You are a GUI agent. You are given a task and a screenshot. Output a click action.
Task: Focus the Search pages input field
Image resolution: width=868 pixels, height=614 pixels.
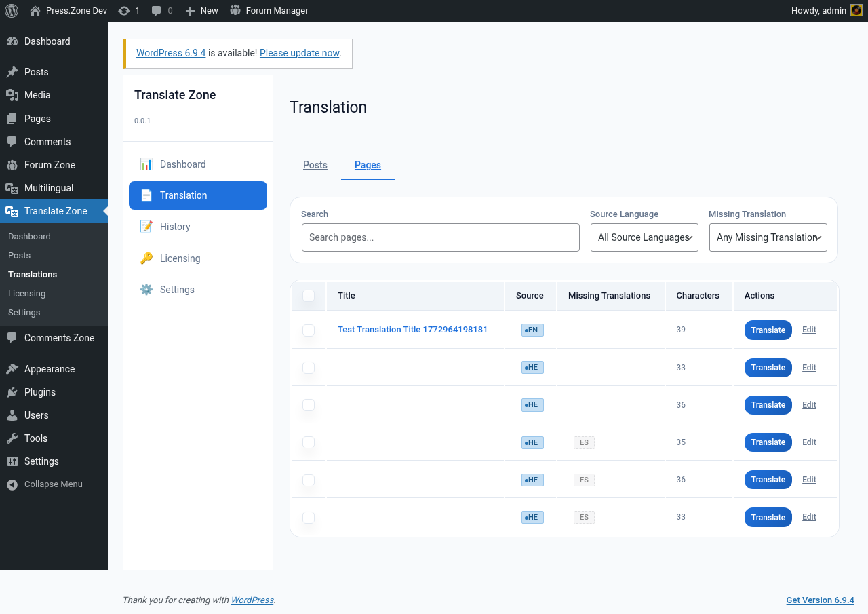[441, 237]
